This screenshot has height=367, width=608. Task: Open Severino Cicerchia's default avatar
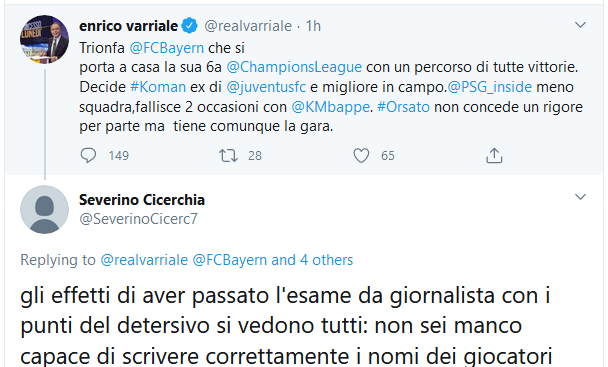(45, 209)
